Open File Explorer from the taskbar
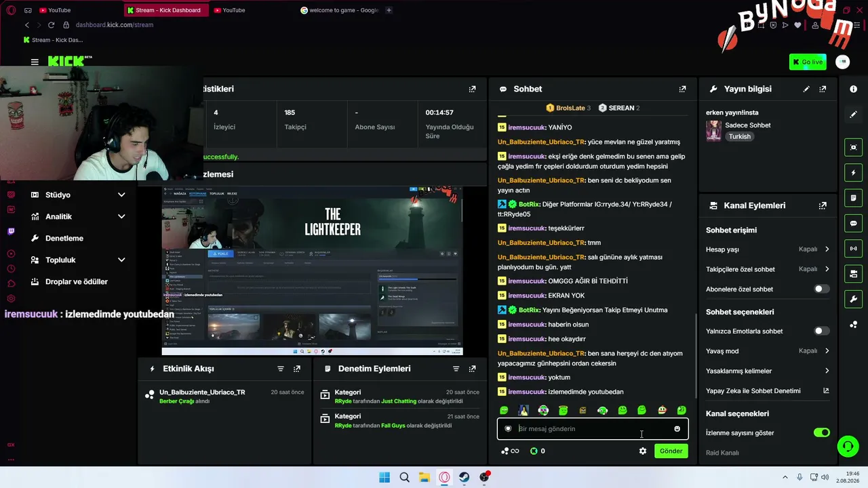The image size is (868, 488). (x=424, y=477)
